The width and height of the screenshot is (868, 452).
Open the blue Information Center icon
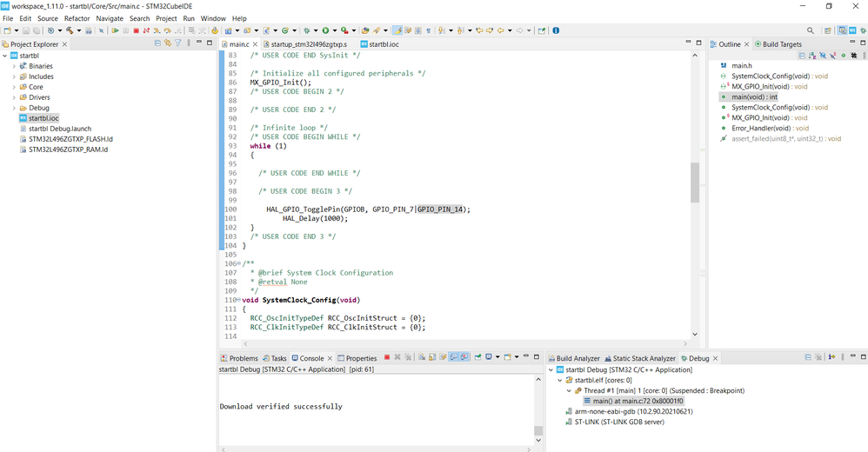(x=556, y=30)
